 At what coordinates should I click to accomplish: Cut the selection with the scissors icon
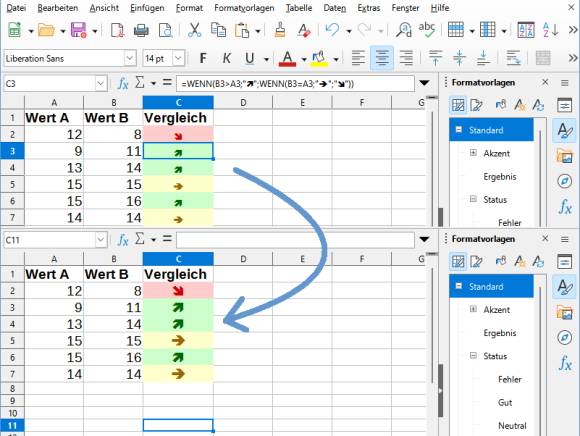[194, 30]
